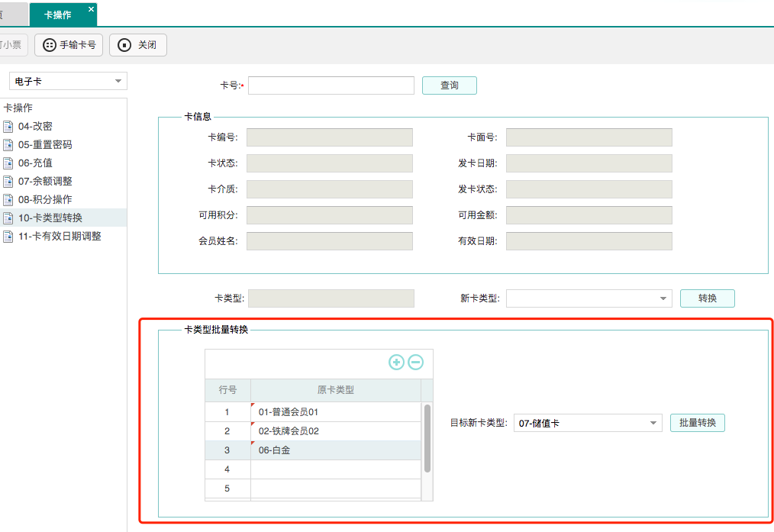Select 05-重置密码 from the sidebar
Screen dimensions: 774x532
45,145
